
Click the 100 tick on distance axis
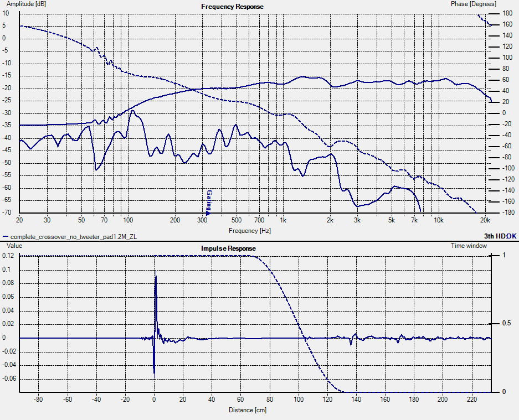click(x=299, y=400)
